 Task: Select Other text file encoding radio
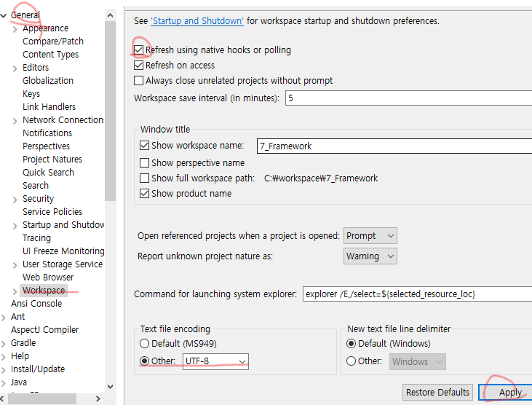point(145,361)
